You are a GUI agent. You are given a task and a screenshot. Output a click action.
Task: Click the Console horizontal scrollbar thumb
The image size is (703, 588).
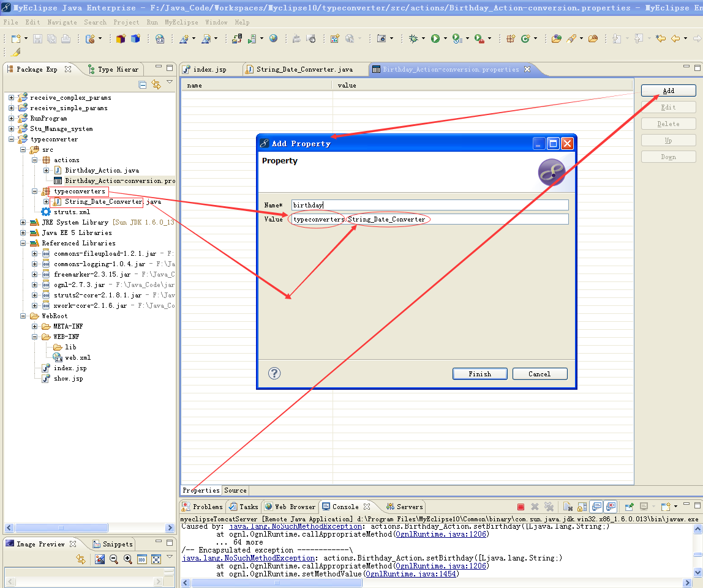(x=276, y=582)
